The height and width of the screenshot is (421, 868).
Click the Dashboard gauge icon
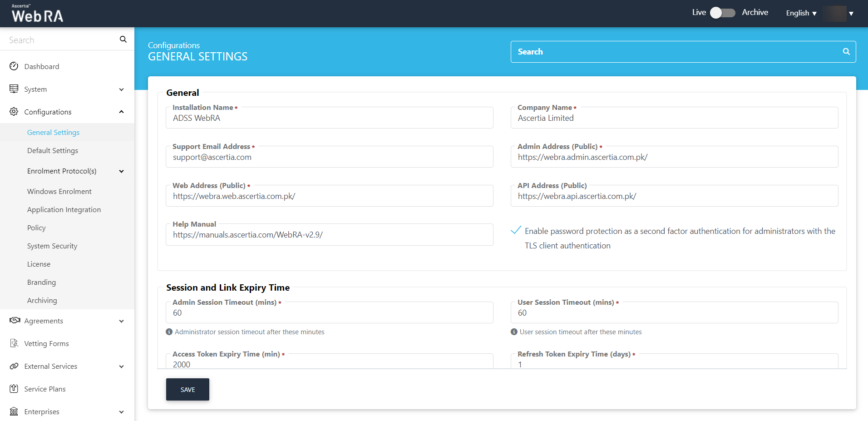pyautogui.click(x=14, y=66)
